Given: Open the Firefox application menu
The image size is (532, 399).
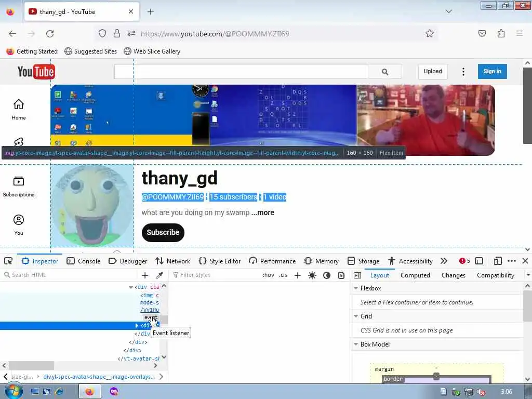Looking at the screenshot, I should [x=520, y=33].
